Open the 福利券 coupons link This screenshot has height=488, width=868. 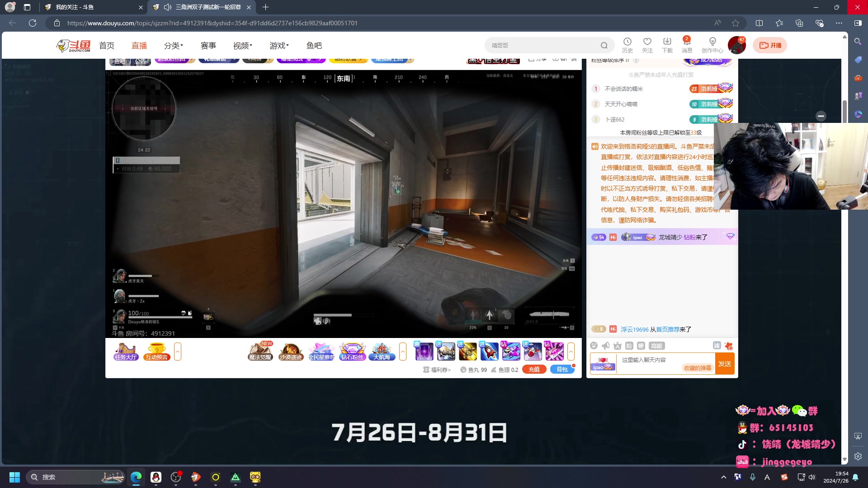point(437,370)
